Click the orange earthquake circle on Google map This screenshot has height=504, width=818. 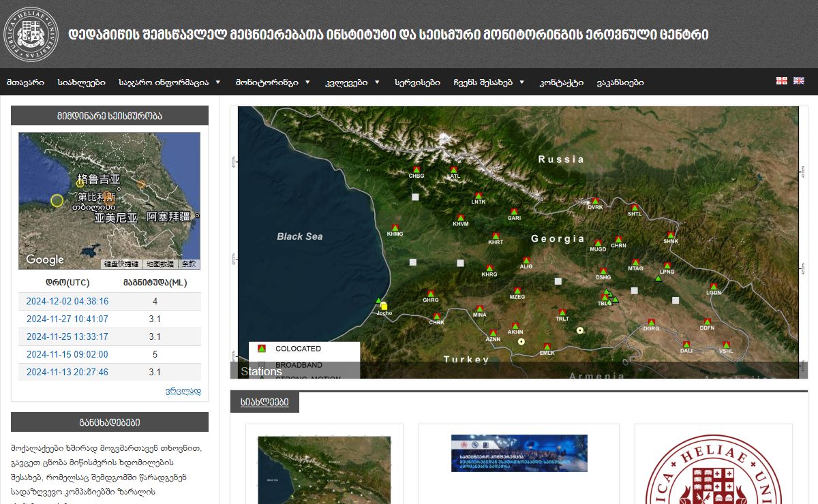coord(141,184)
